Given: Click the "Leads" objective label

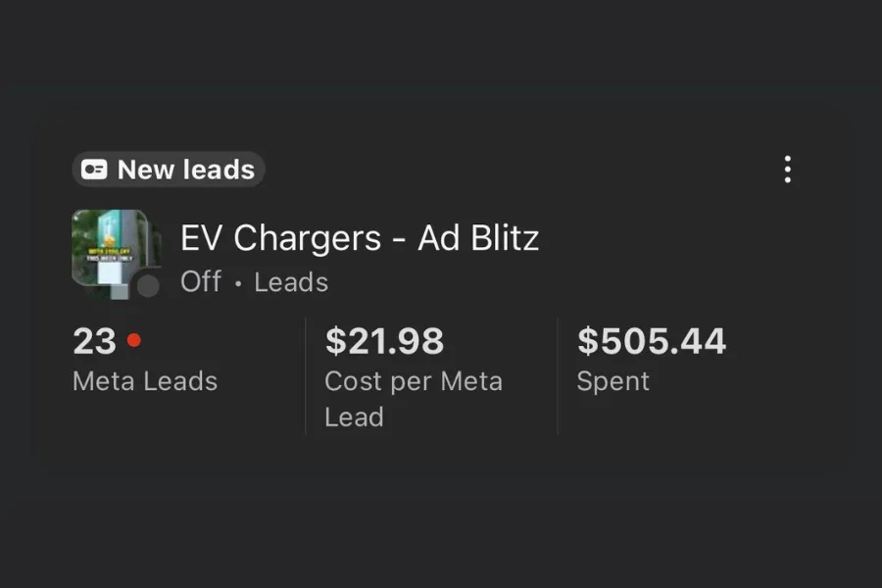Looking at the screenshot, I should tap(291, 282).
